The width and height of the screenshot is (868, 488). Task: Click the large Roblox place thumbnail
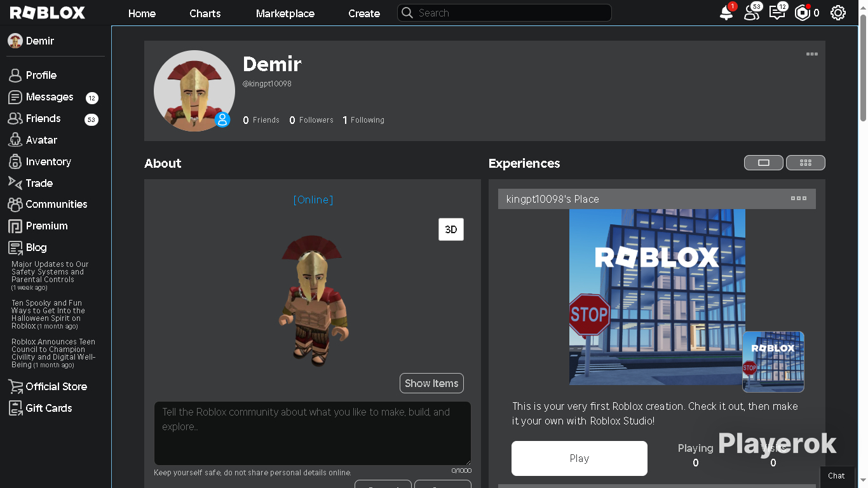(657, 297)
